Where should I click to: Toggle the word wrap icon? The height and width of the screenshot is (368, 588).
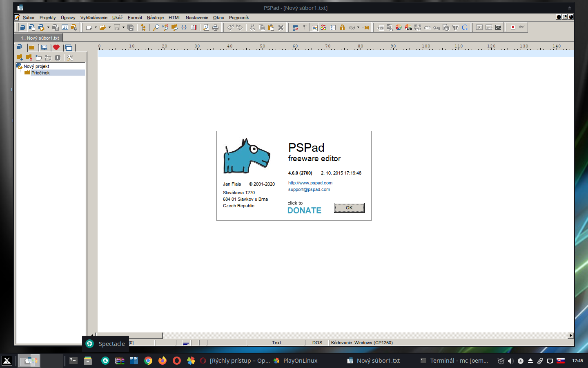pos(295,27)
